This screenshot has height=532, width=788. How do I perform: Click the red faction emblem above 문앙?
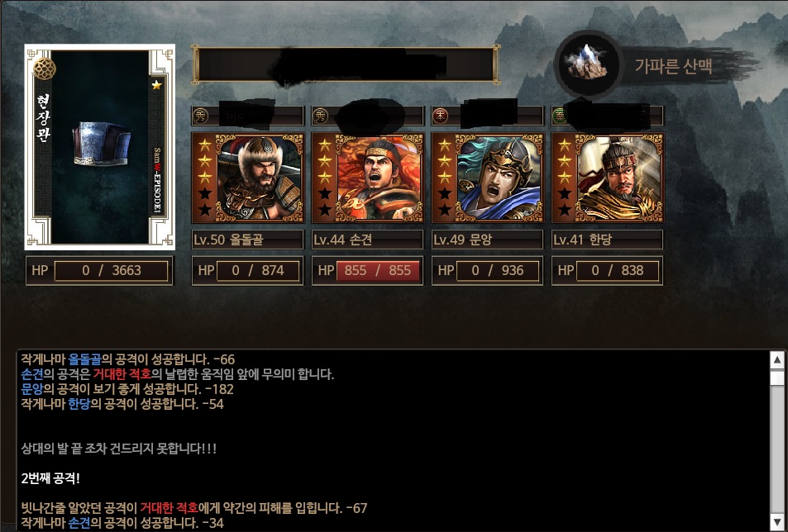pos(441,116)
